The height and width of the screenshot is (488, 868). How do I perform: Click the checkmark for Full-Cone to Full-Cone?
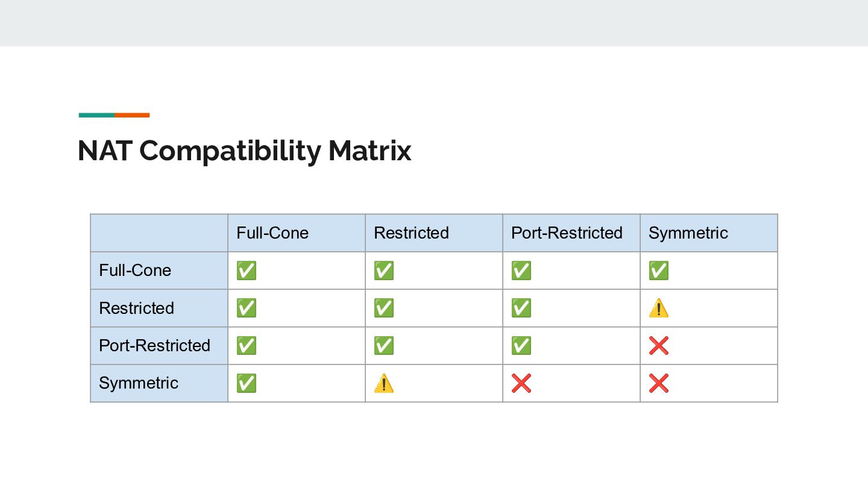[246, 271]
